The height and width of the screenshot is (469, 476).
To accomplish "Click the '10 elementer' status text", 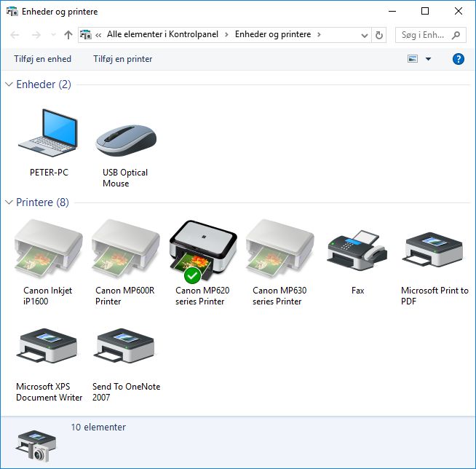I will 98,427.
